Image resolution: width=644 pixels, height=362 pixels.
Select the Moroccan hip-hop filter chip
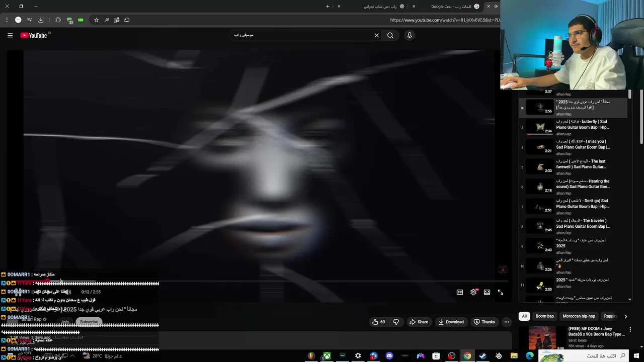coord(579,316)
